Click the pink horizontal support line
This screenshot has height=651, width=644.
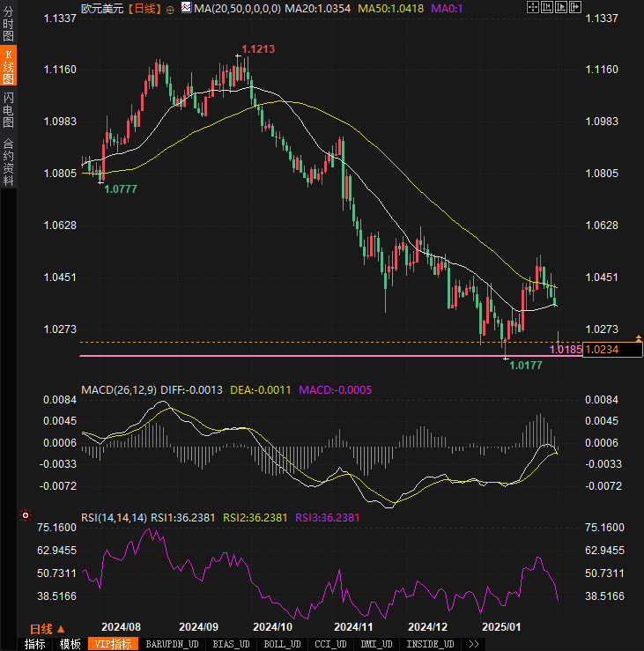pos(308,356)
